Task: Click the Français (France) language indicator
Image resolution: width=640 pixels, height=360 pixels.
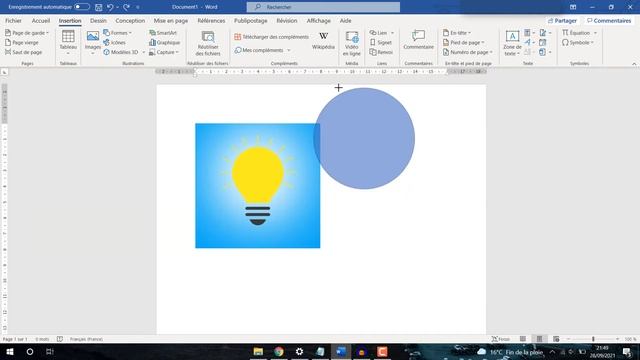Action: click(x=86, y=339)
